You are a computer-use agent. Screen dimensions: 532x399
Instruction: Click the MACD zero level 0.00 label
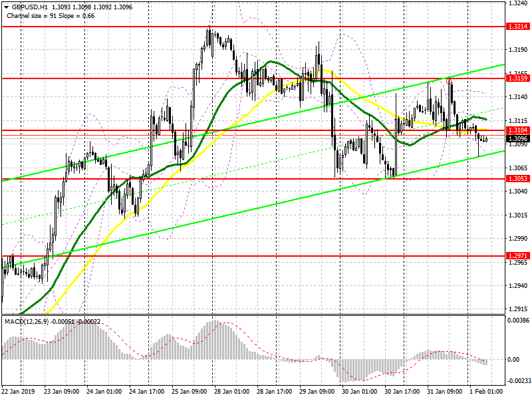point(515,359)
